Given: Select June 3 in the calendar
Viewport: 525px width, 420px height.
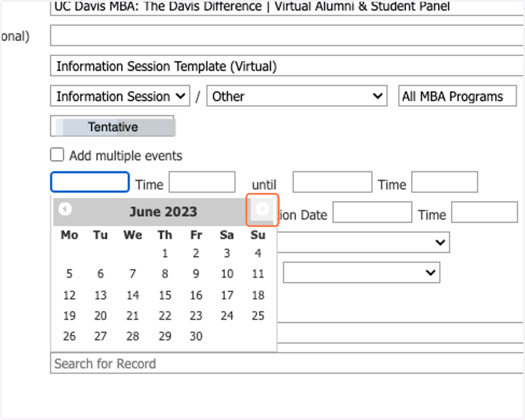Looking at the screenshot, I should 227,253.
